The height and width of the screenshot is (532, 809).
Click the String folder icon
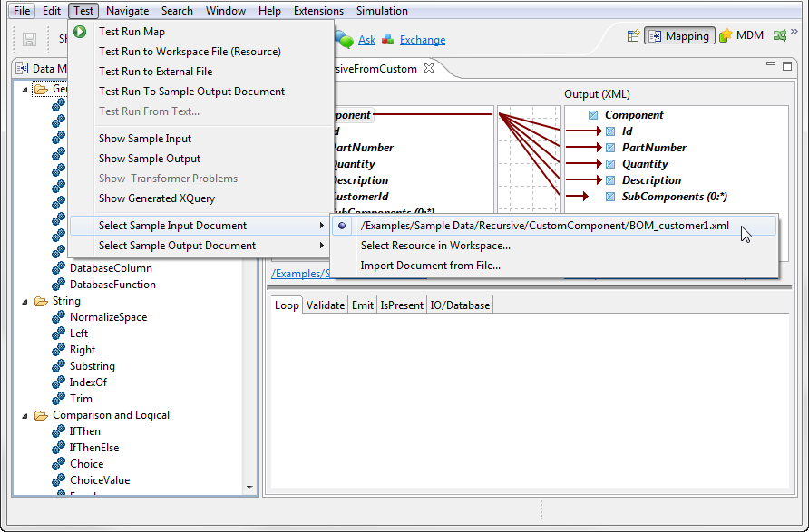coord(41,301)
